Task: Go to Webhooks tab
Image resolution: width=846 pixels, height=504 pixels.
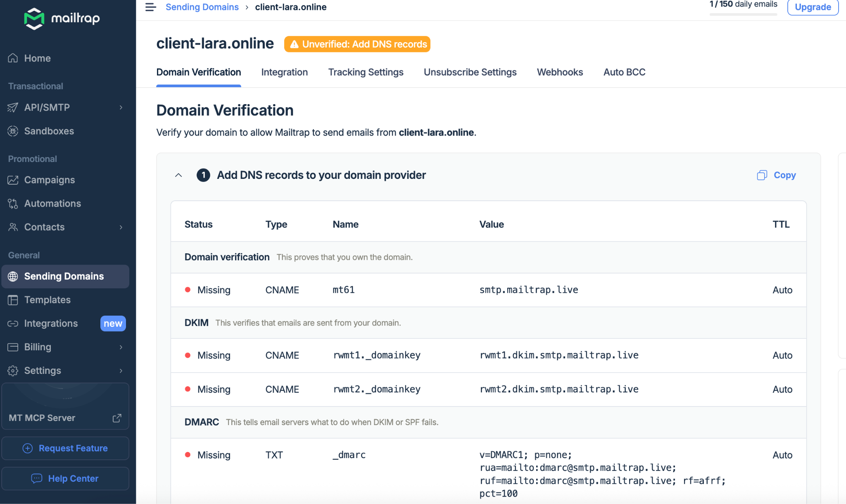Action: pyautogui.click(x=560, y=72)
